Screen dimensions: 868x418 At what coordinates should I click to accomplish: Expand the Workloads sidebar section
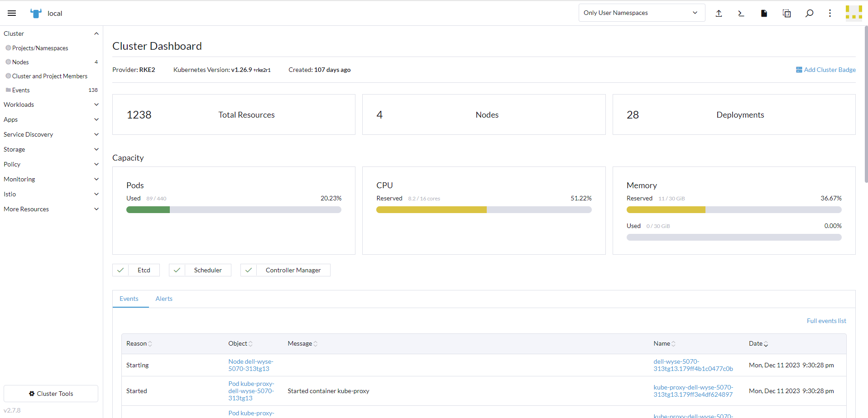coord(51,104)
